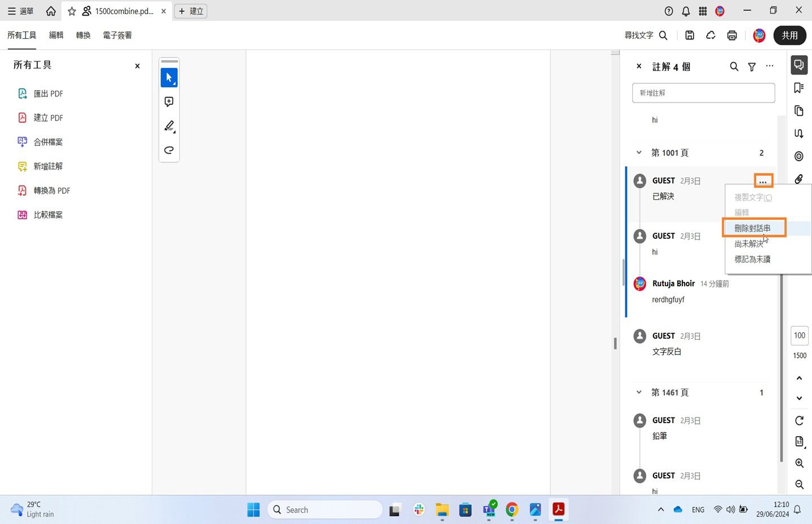Open the Home icon in title bar
The width and height of the screenshot is (812, 524).
[51, 11]
